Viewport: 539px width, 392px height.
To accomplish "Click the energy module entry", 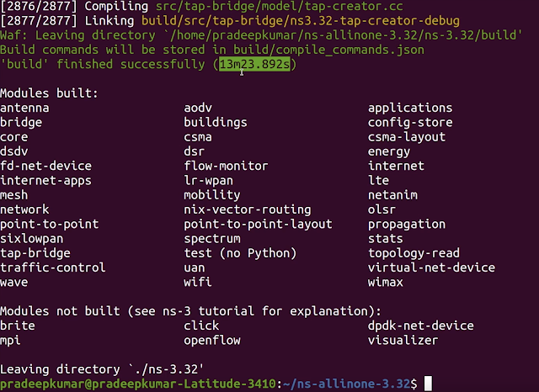I will [389, 151].
